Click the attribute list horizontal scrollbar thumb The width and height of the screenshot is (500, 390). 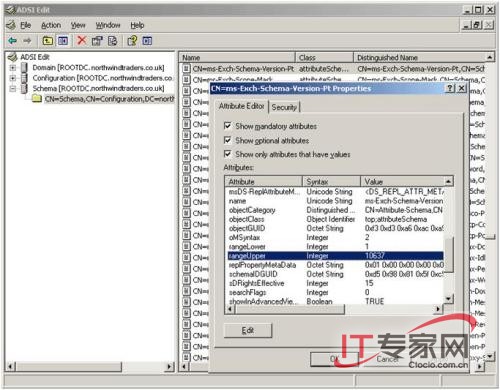(x=289, y=309)
